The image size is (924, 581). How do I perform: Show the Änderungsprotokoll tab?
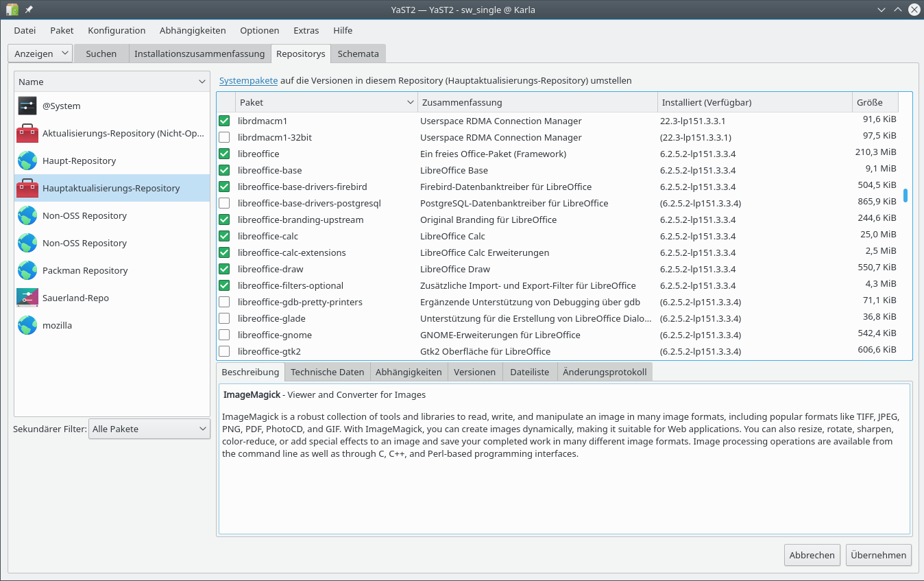(605, 372)
